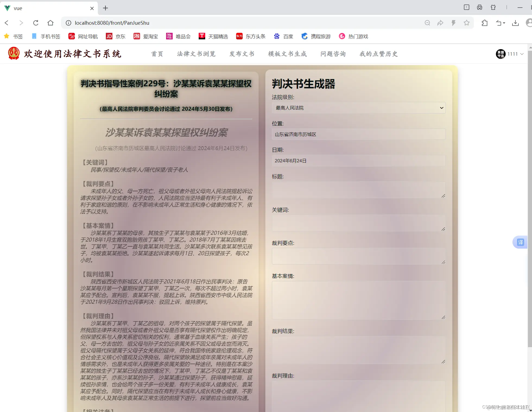This screenshot has height=412, width=532.
Task: Go back to the previous page
Action: [7, 23]
